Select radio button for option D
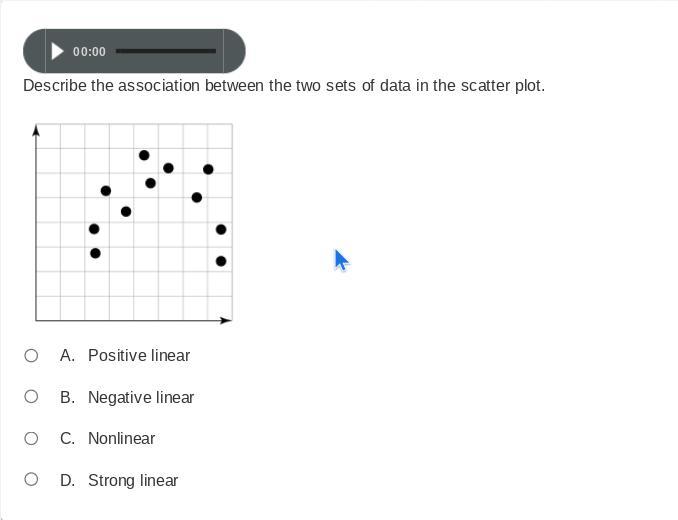Image resolution: width=678 pixels, height=520 pixels. click(x=31, y=480)
